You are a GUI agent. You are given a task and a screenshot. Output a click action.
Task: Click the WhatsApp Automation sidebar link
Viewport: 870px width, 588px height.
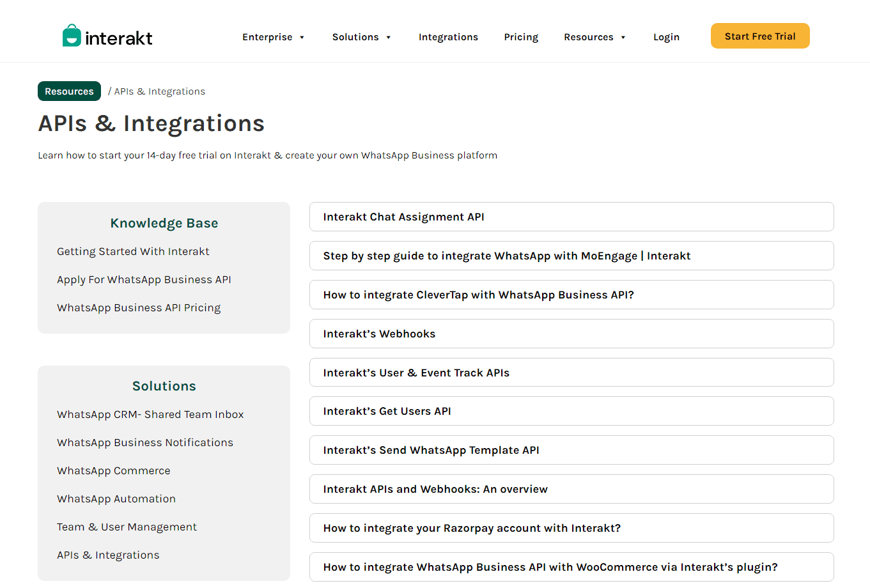[116, 499]
